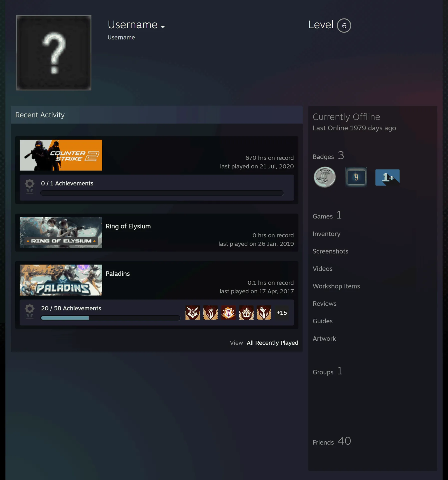This screenshot has width=448, height=480.
Task: Show the +15 more achievements
Action: 282,313
